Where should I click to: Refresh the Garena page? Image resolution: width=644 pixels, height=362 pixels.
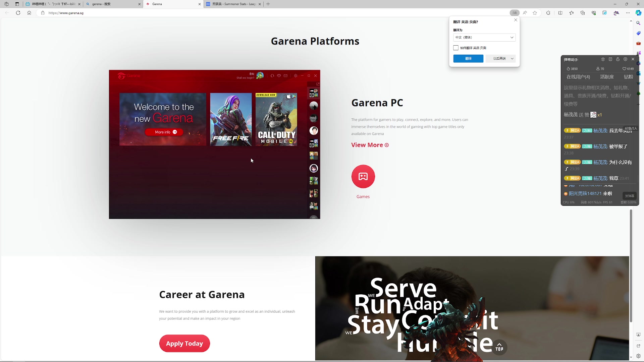coord(18,13)
